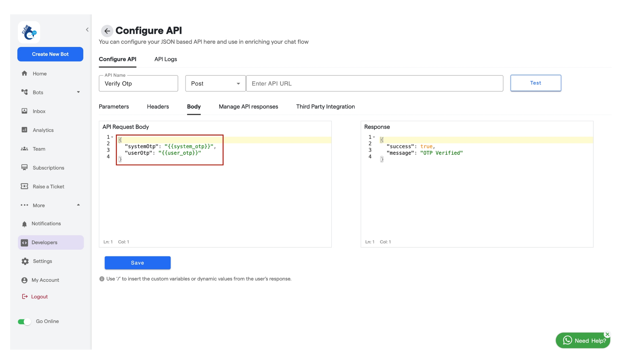Click the Bots flow icon
629x364 pixels.
tap(24, 92)
